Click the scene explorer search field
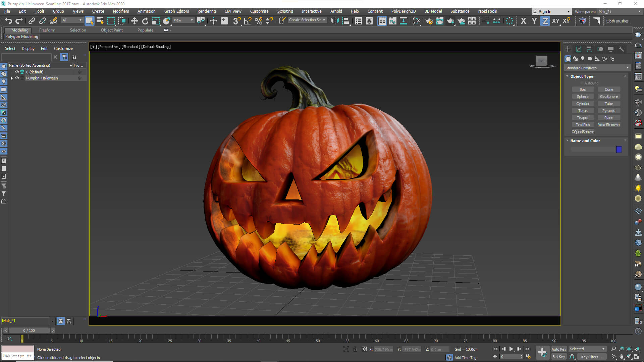The width and height of the screenshot is (644, 362). coord(26,57)
